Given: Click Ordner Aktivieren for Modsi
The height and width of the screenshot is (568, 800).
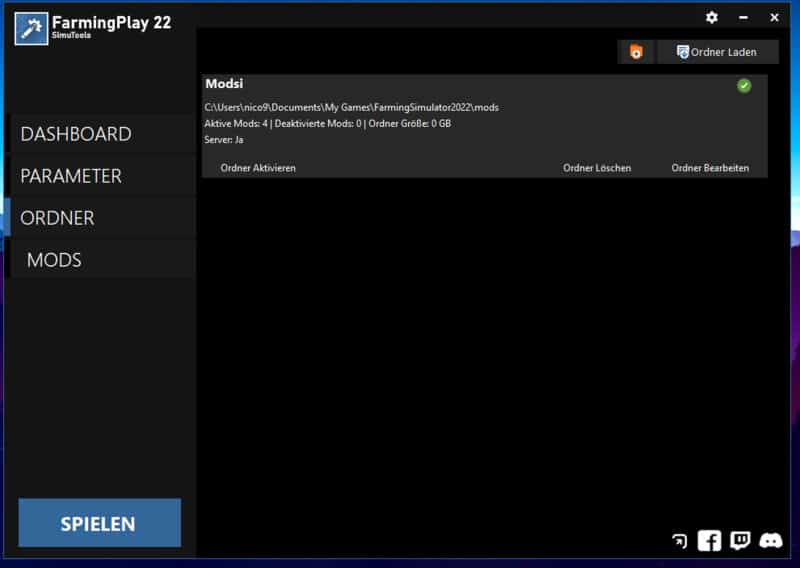Looking at the screenshot, I should (x=258, y=168).
